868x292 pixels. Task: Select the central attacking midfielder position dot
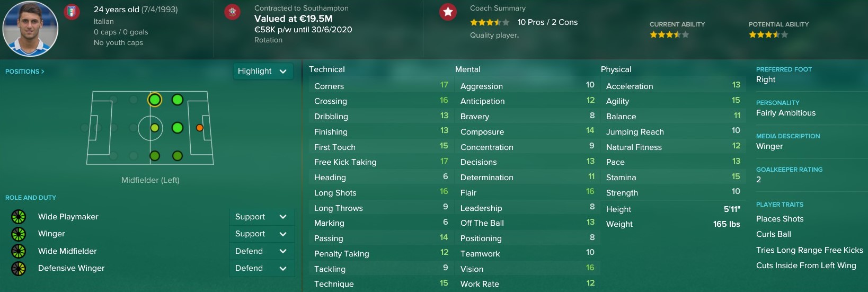pos(178,128)
